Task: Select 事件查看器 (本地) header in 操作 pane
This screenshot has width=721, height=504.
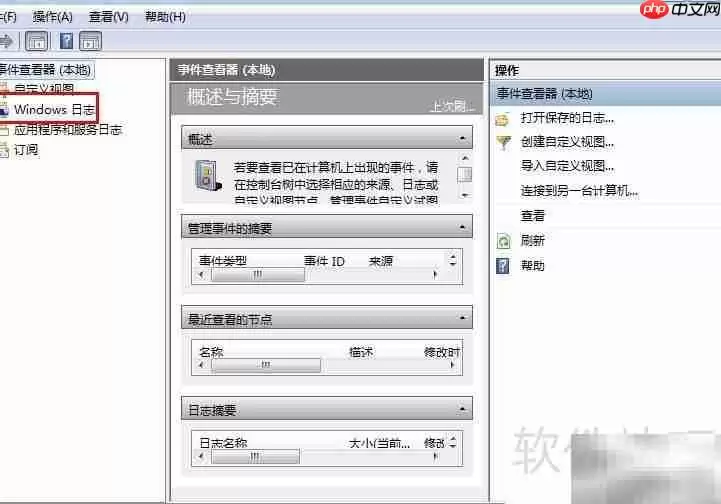Action: tap(607, 94)
